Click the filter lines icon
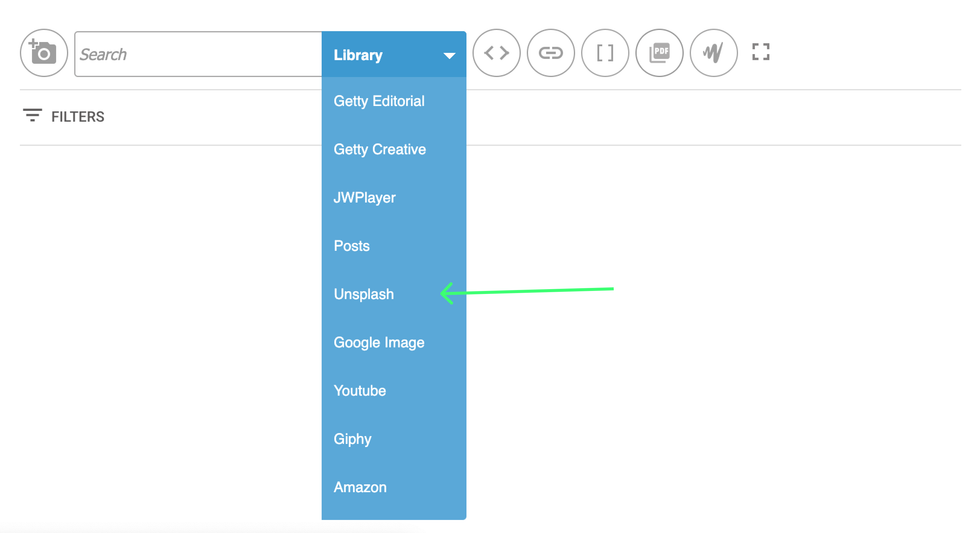This screenshot has width=980, height=533. [32, 116]
